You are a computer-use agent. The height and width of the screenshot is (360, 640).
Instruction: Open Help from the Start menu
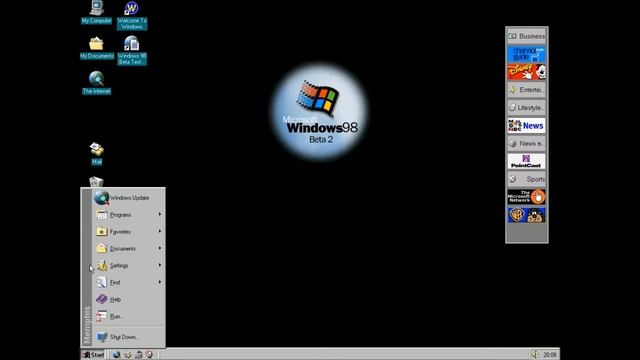pyautogui.click(x=129, y=300)
